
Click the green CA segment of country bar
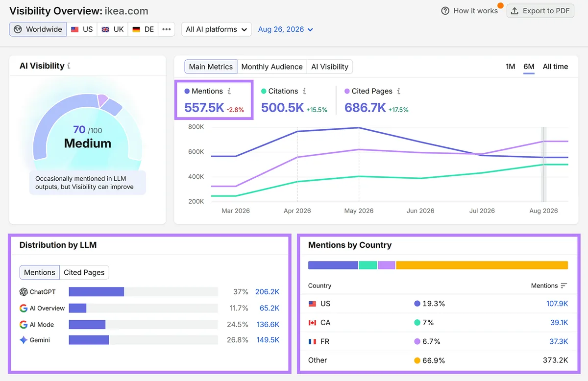368,265
